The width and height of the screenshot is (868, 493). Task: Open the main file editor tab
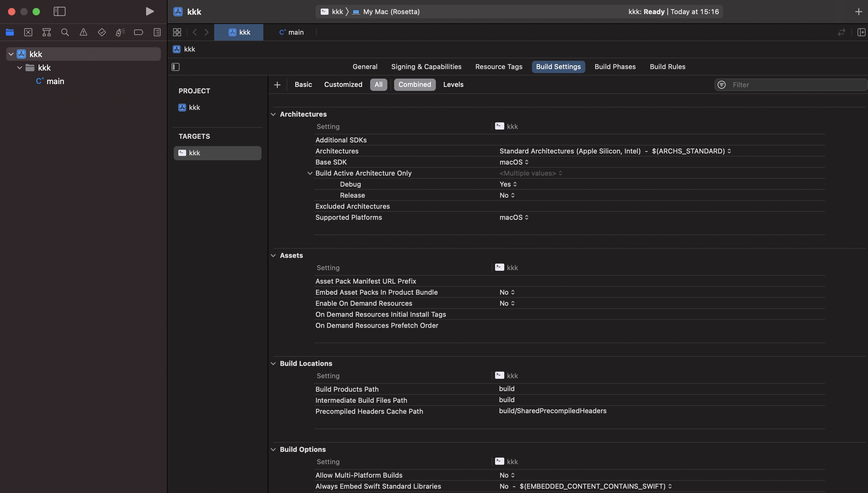[291, 32]
